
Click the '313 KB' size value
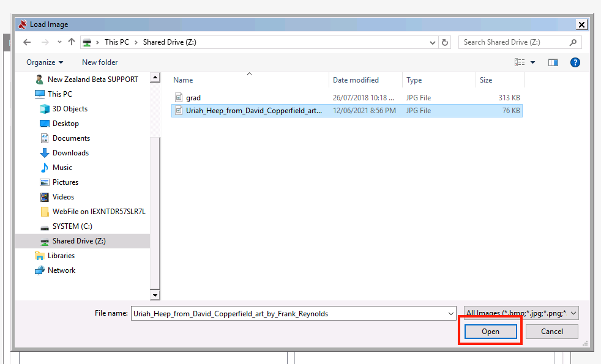coord(509,98)
